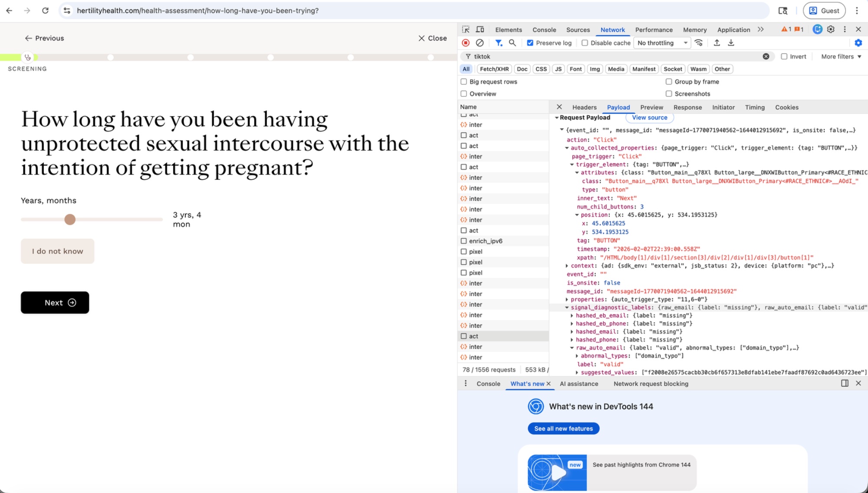Toggle the device toolbar emulation icon

click(480, 30)
